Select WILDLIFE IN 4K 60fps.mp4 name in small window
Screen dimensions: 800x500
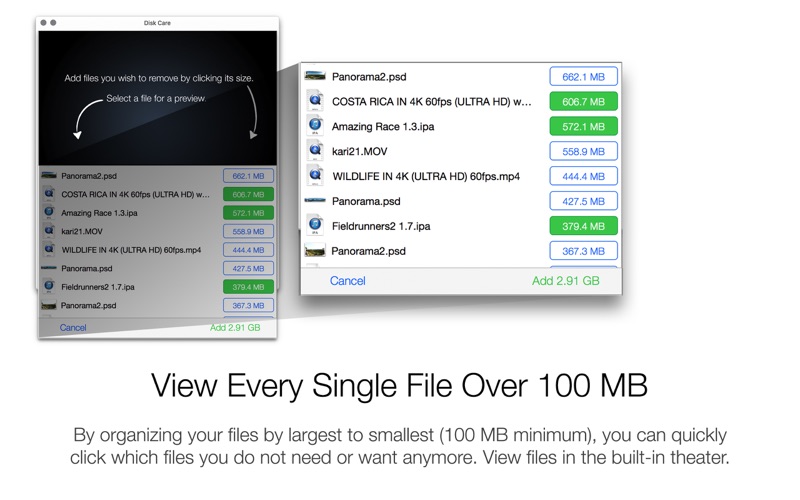coord(132,250)
